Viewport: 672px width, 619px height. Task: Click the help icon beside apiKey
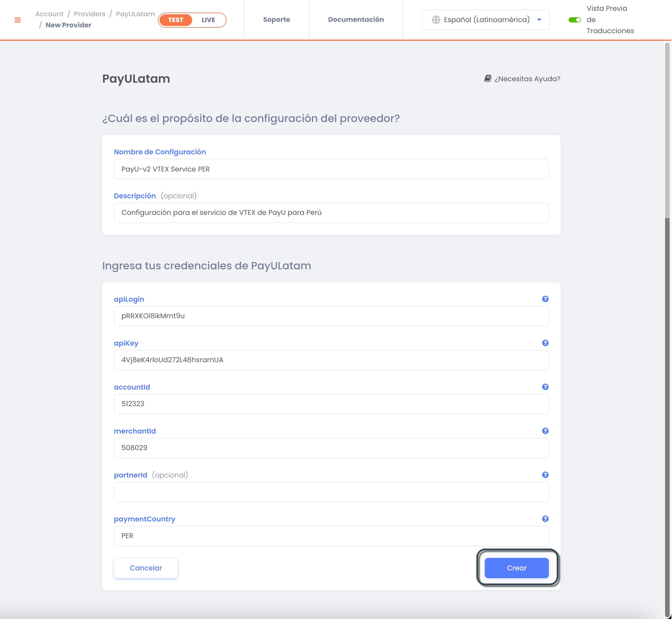545,343
